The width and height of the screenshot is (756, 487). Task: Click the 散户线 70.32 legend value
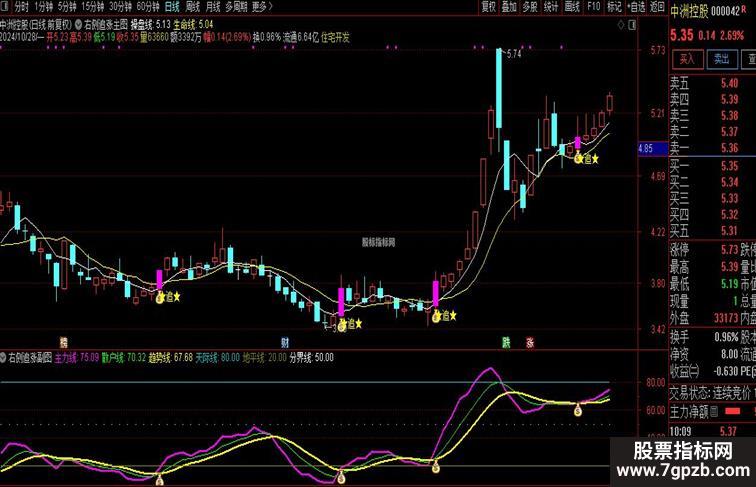(124, 358)
